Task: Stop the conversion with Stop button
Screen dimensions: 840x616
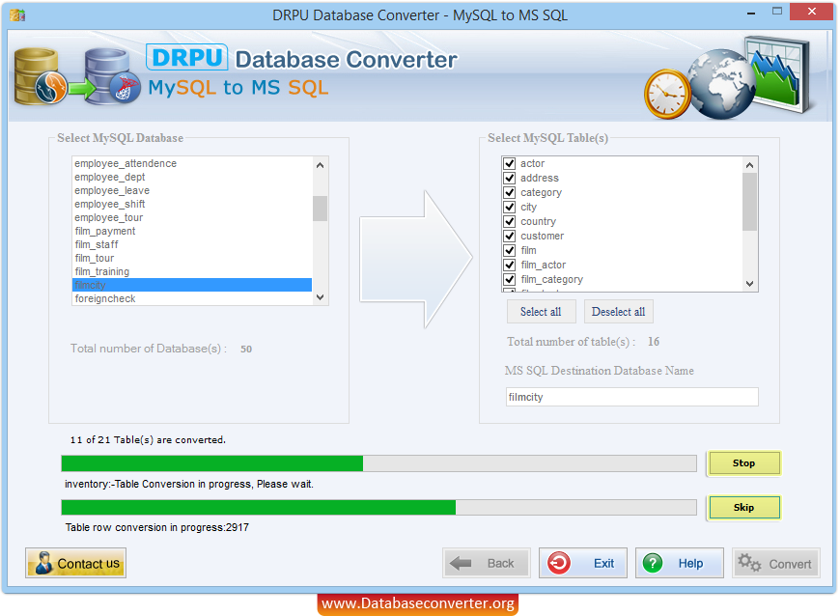Action: tap(743, 463)
